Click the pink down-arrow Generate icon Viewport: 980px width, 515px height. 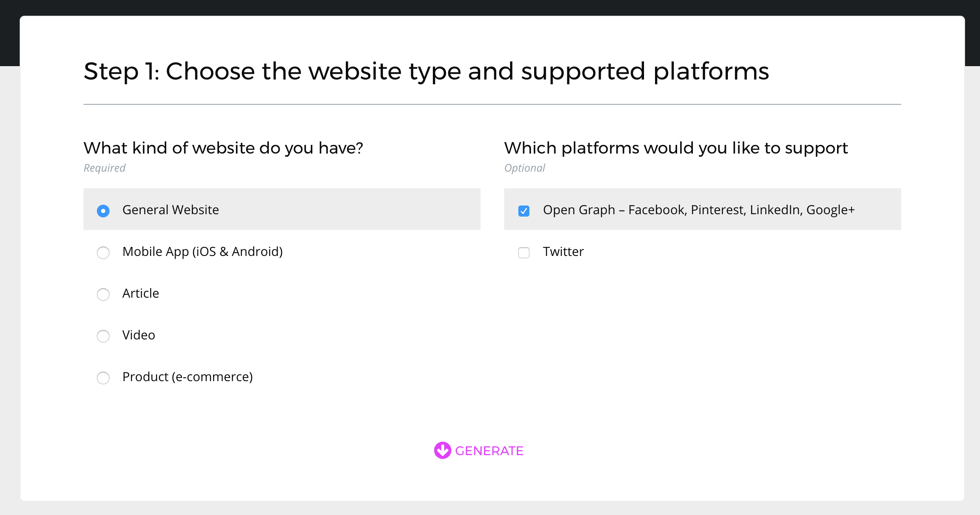click(x=442, y=450)
